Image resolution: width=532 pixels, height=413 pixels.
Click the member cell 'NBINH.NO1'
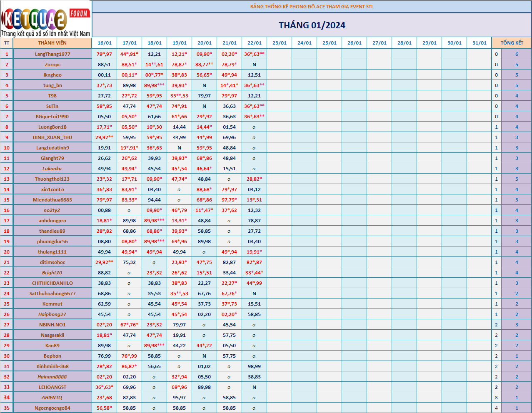52,325
